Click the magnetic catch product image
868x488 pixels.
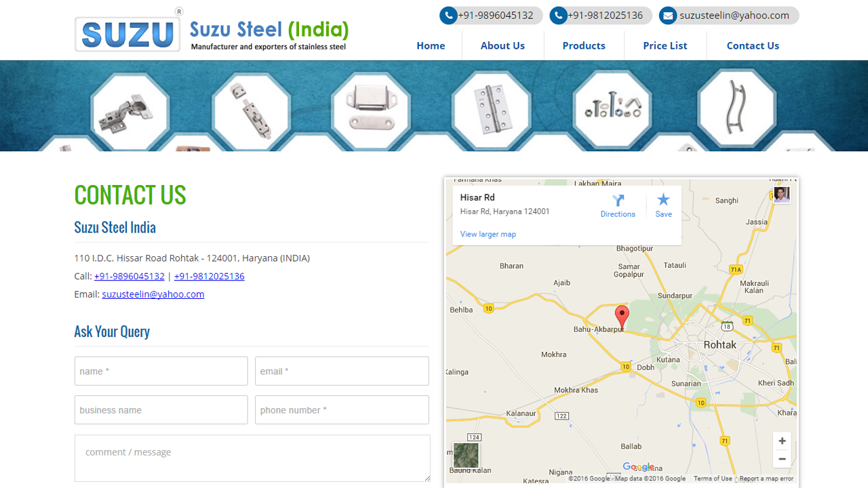[x=370, y=112]
